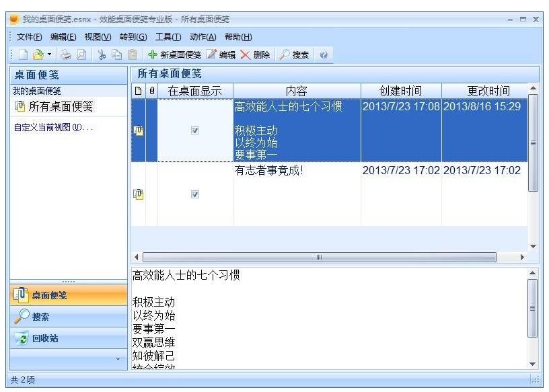Open the 文件 file menu

click(28, 36)
